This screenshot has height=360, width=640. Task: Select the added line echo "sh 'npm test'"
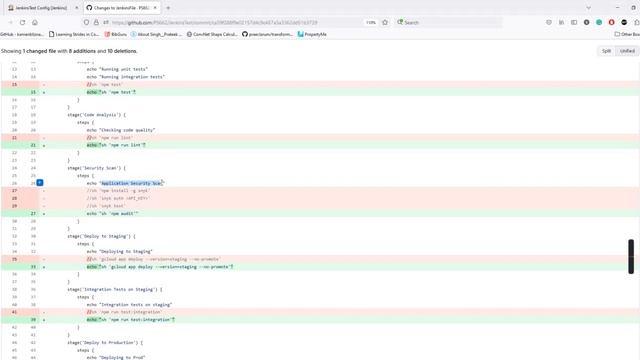pyautogui.click(x=111, y=92)
